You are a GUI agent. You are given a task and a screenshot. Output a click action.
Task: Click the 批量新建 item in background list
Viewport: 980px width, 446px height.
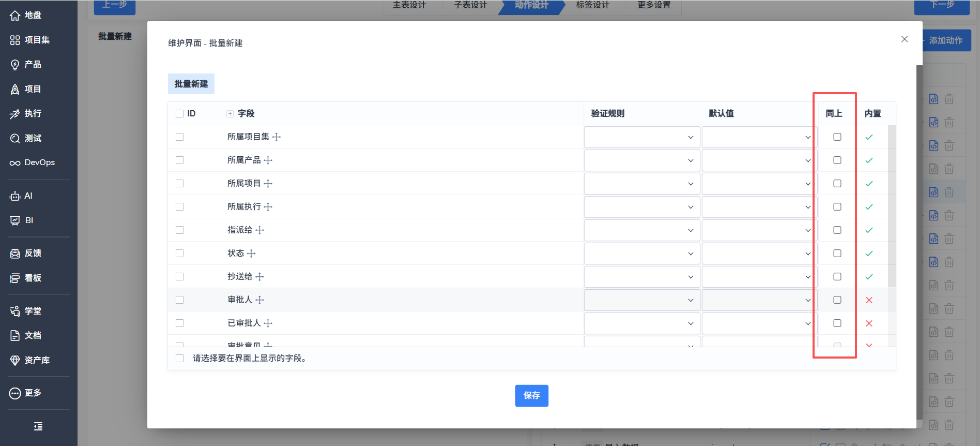[115, 36]
